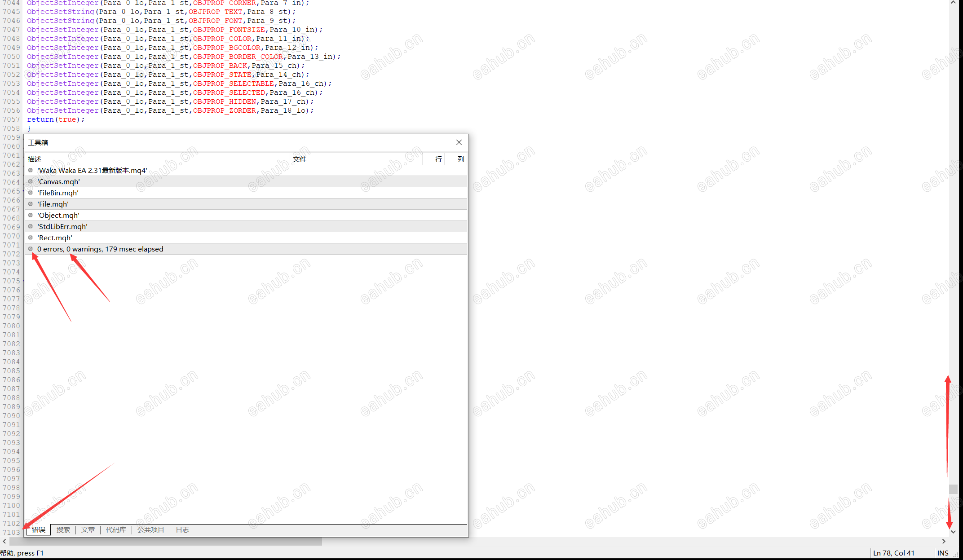Image resolution: width=963 pixels, height=560 pixels.
Task: Switch to the 搜索 tab
Action: pyautogui.click(x=63, y=530)
